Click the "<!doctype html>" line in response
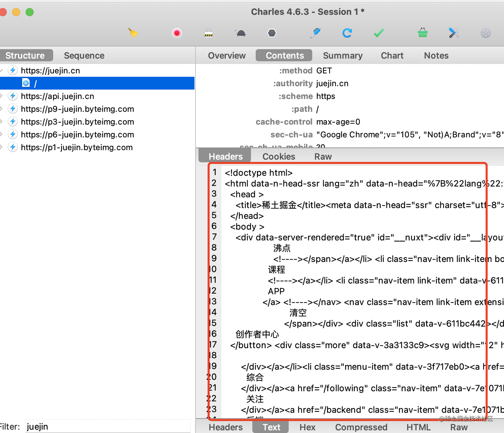This screenshot has height=433, width=504. 259,173
